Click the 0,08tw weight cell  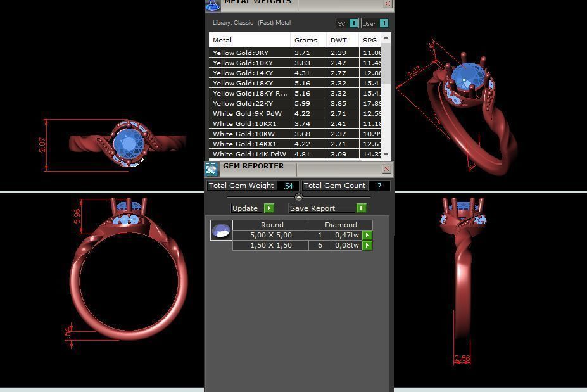point(346,245)
